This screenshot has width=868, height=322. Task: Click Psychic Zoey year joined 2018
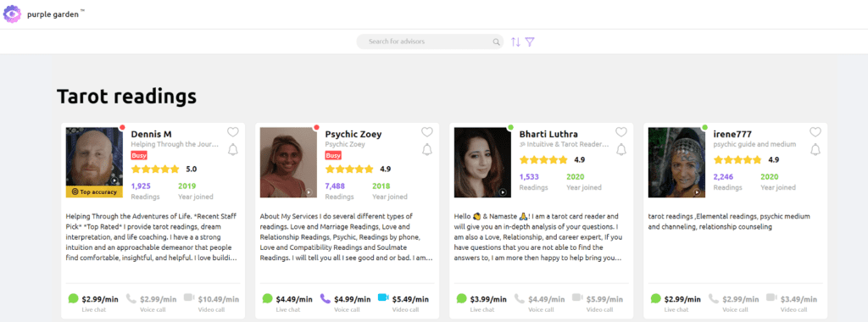(381, 186)
